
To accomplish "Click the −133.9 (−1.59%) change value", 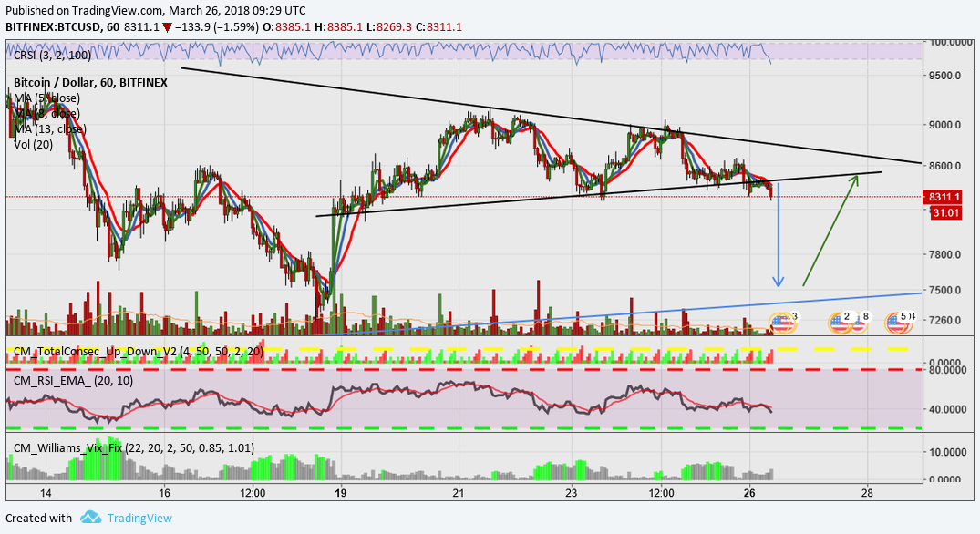I will [x=217, y=26].
